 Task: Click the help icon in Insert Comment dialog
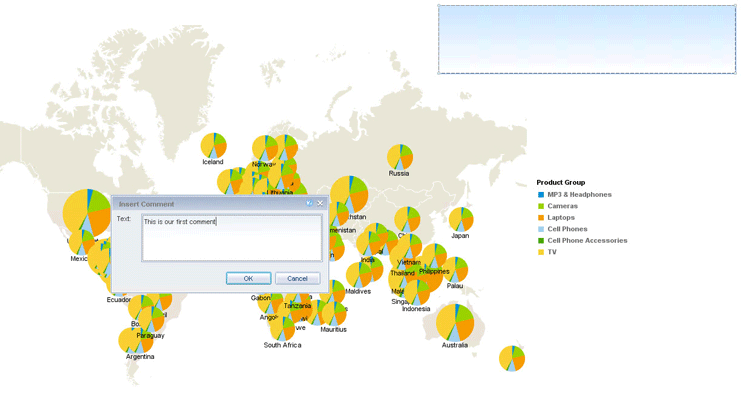(309, 204)
